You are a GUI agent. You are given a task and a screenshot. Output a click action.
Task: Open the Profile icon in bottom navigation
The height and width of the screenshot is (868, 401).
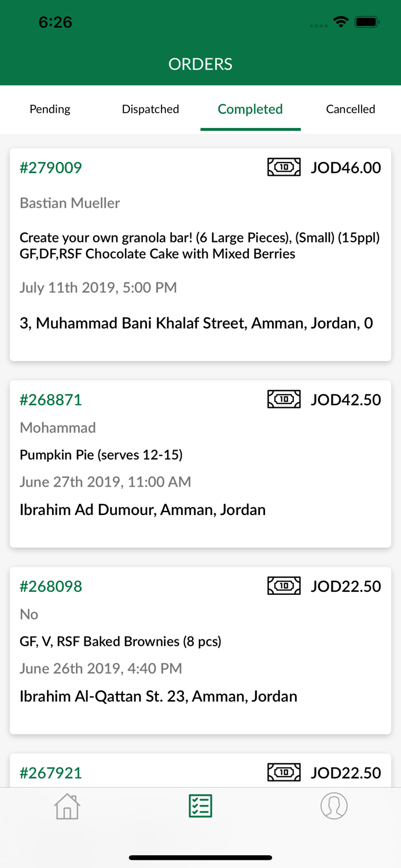(334, 806)
